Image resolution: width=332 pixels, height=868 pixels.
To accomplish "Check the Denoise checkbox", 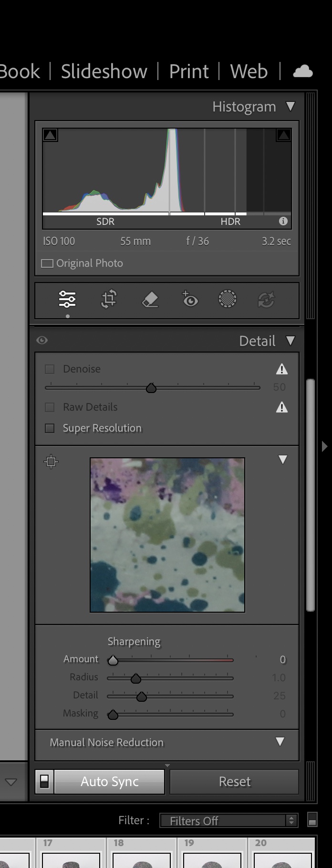I will coord(50,369).
